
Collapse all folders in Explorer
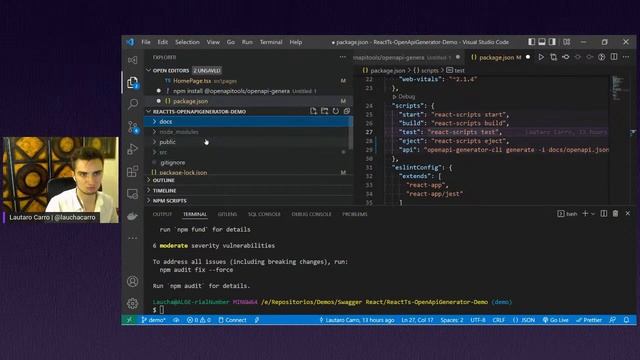point(347,111)
